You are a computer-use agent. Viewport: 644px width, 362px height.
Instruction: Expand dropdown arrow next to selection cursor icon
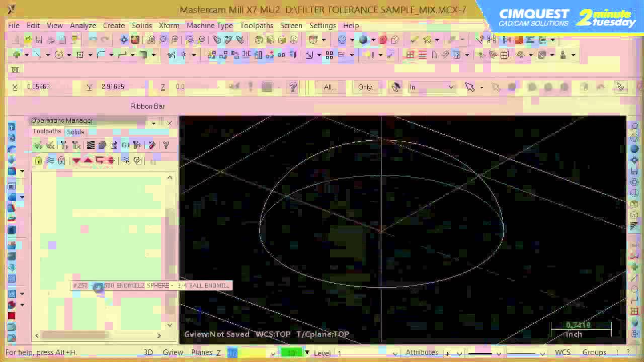click(x=481, y=87)
